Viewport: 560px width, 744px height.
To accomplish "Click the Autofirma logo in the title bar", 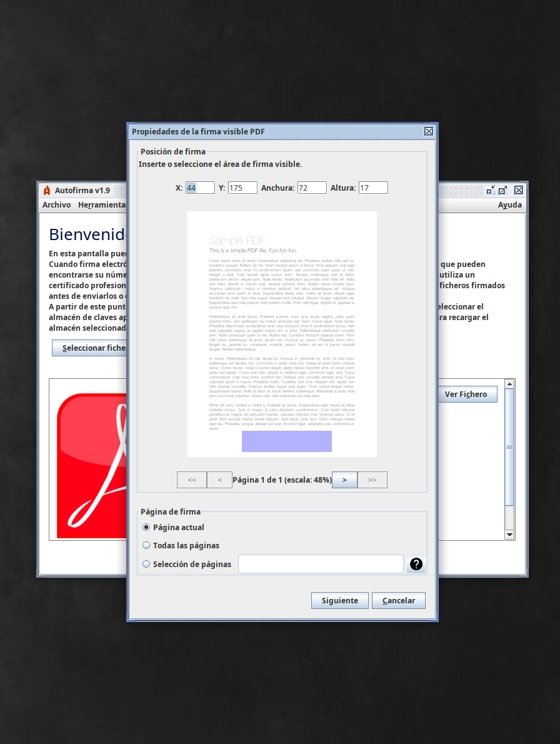I will [47, 190].
